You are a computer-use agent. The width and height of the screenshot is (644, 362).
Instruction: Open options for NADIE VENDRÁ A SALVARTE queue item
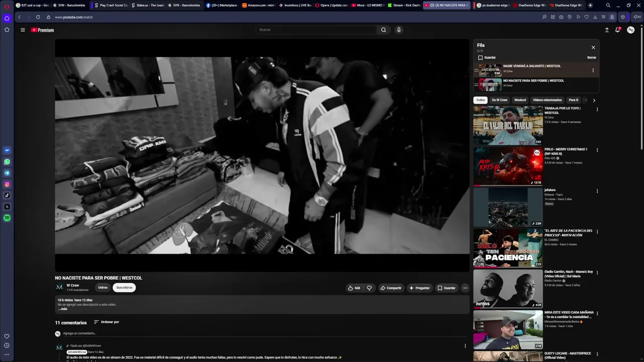[x=593, y=70]
